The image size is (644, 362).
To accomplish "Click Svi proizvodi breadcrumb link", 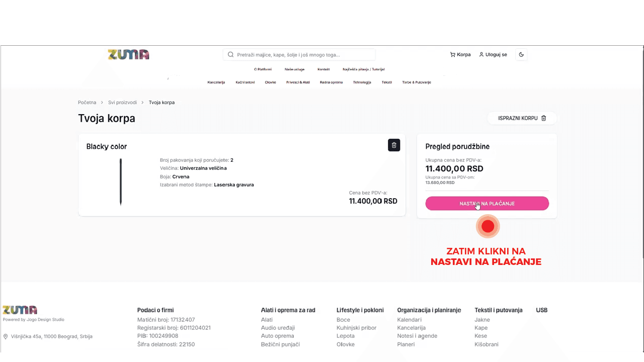I will (x=122, y=103).
